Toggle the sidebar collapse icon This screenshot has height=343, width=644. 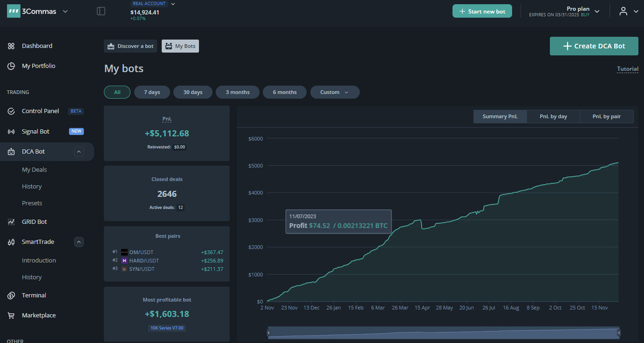tap(101, 11)
